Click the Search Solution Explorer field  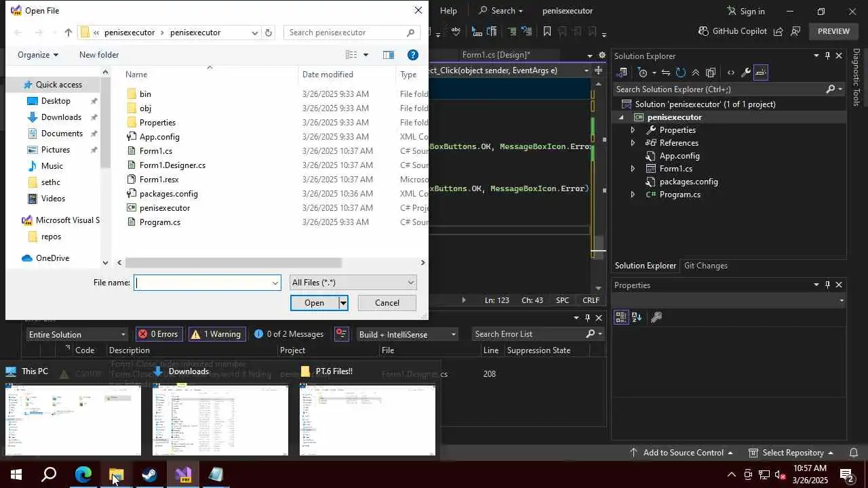tap(719, 89)
